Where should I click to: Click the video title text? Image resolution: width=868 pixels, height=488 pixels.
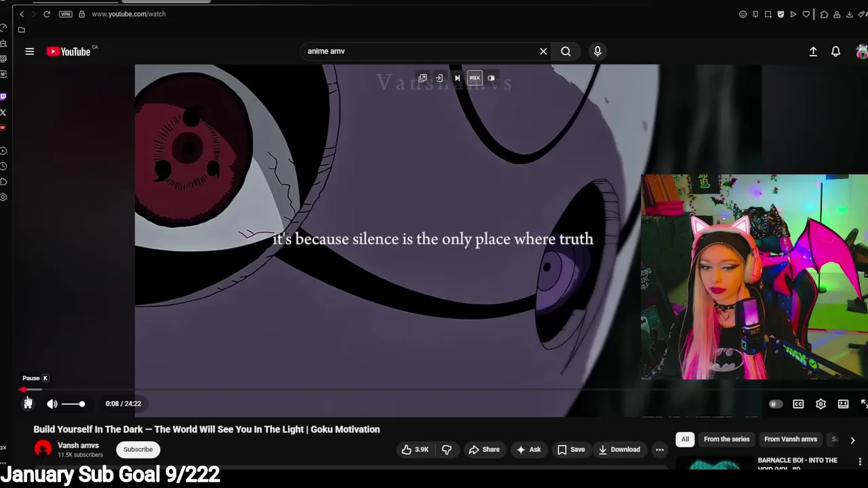click(207, 429)
